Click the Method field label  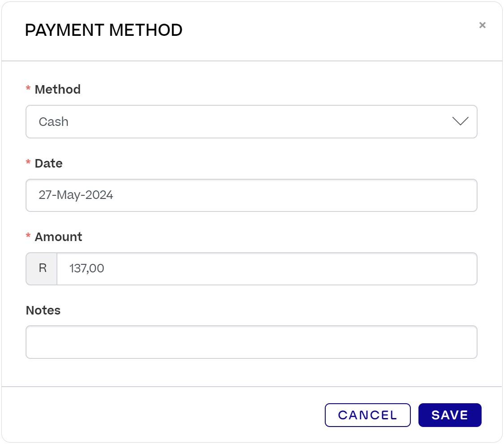tap(57, 89)
